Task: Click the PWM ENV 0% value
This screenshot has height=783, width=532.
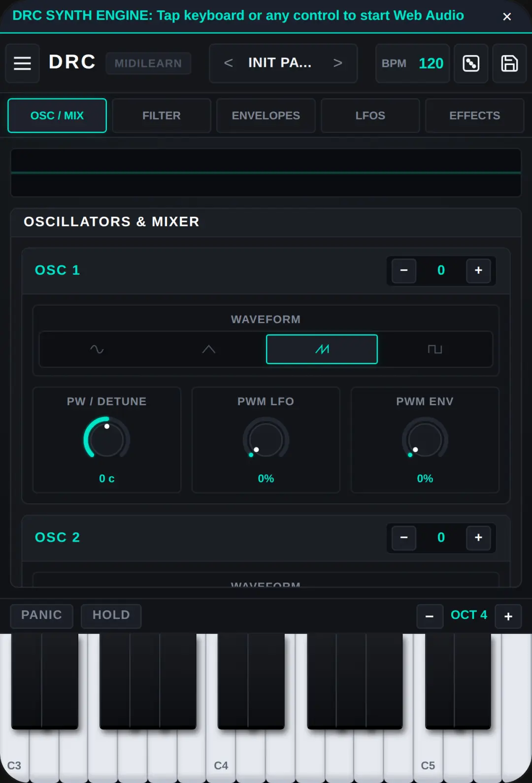Action: [x=425, y=479]
